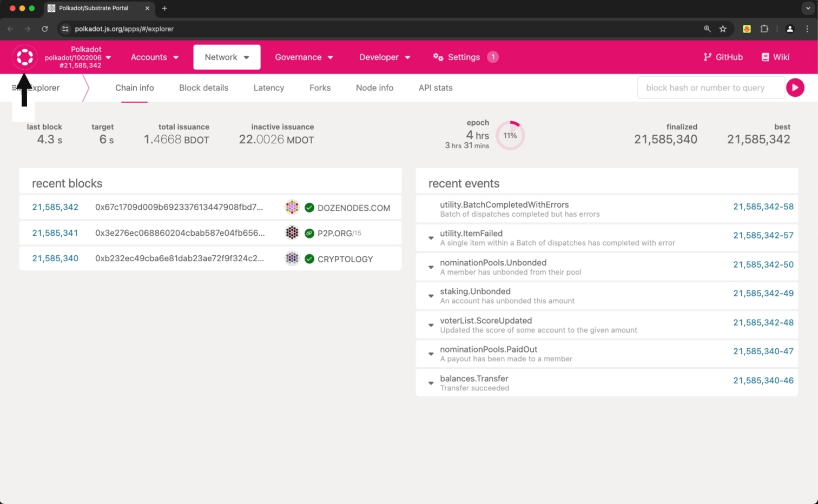Open event 21,585,342-58 link
Viewport: 818px width, 504px height.
point(763,207)
